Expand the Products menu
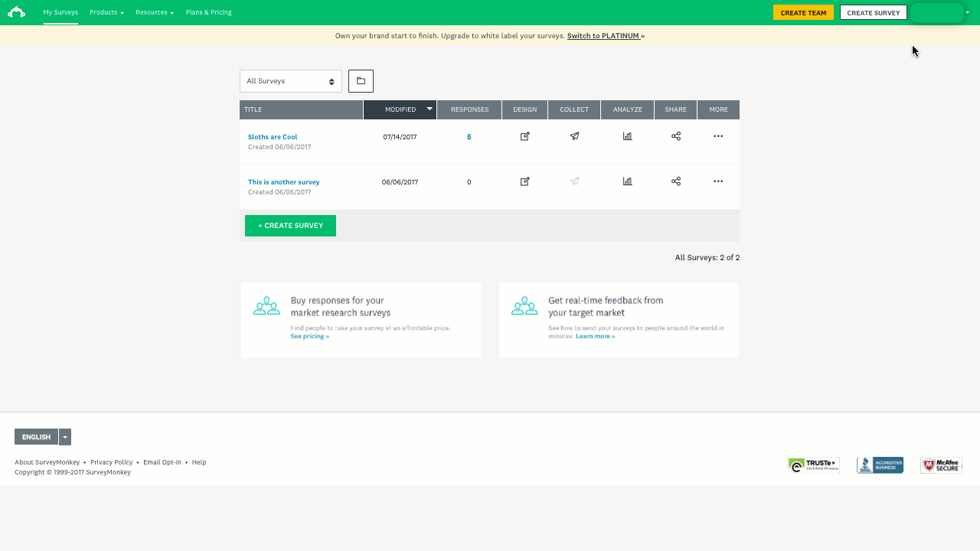Image resolution: width=980 pixels, height=551 pixels. 106,12
